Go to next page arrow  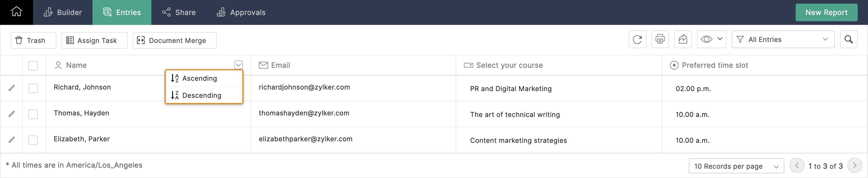point(855,166)
